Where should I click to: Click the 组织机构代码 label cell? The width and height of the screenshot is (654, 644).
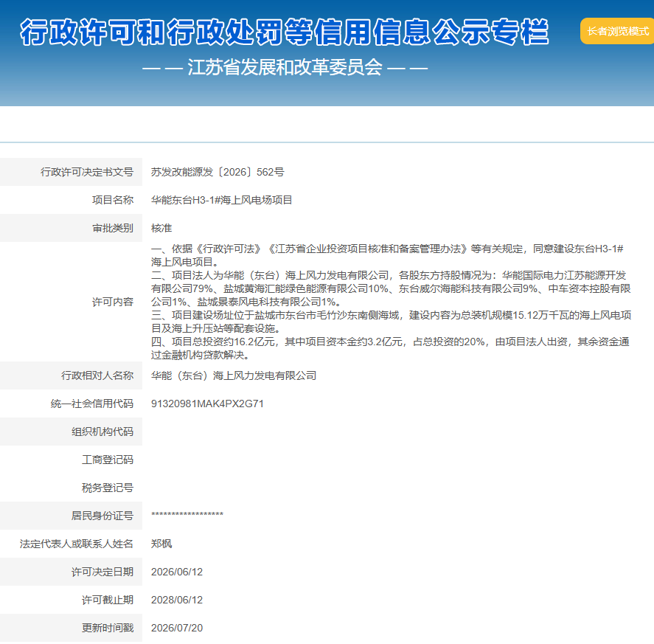[71, 432]
